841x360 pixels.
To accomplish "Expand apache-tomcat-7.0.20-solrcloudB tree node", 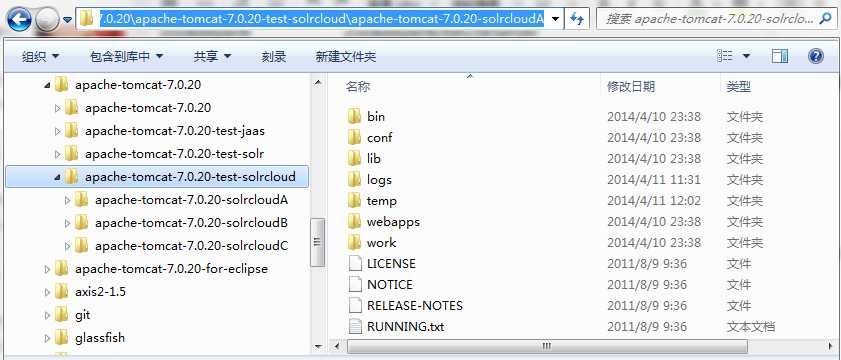I will tap(68, 223).
